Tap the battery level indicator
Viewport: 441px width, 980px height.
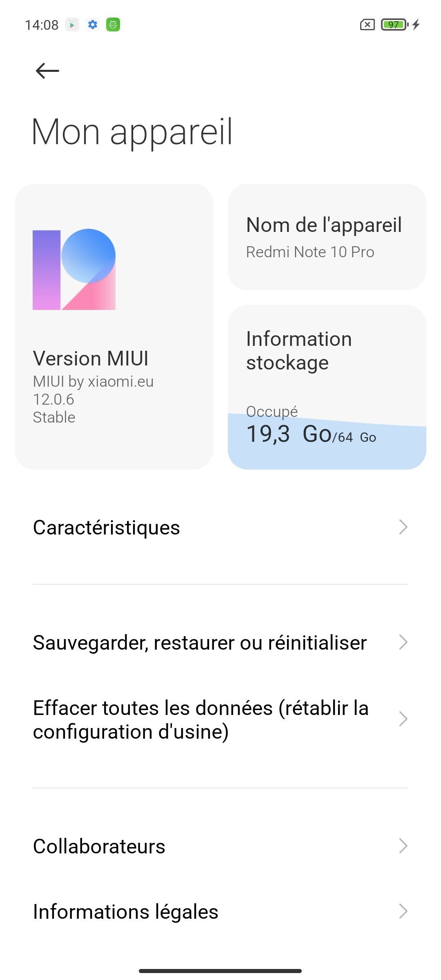point(394,25)
